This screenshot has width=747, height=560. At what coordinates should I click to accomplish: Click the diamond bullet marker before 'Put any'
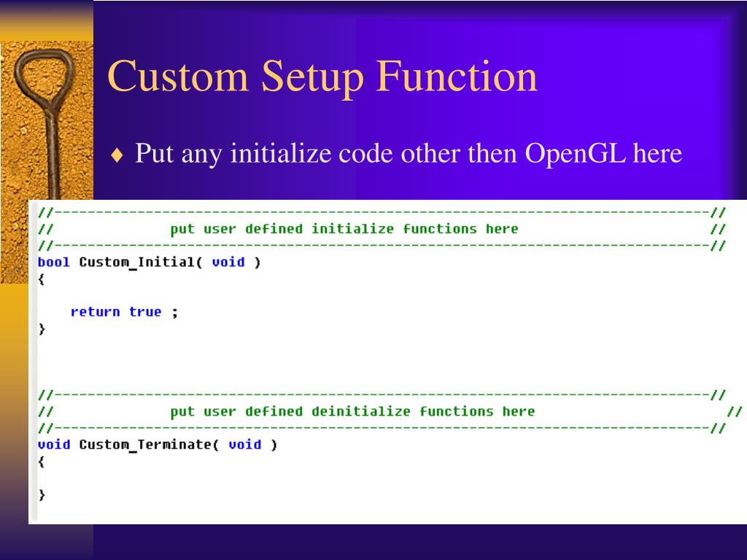(x=117, y=155)
